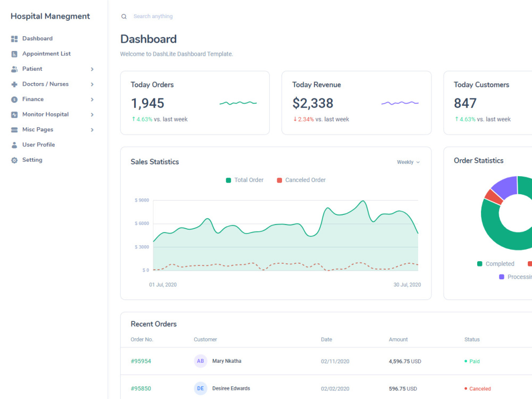Expand the Doctors / Nurses submenu
Viewport: 532px width, 399px height.
click(91, 84)
